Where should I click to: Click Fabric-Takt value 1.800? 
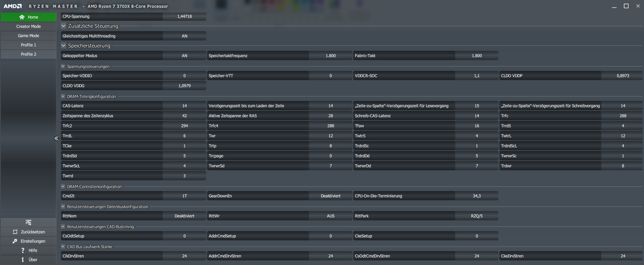click(x=477, y=55)
